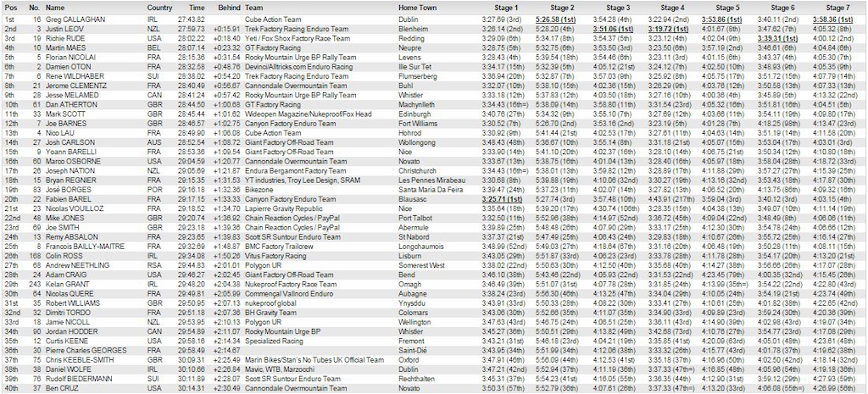
Task: Click the Behind column header
Action: (229, 8)
